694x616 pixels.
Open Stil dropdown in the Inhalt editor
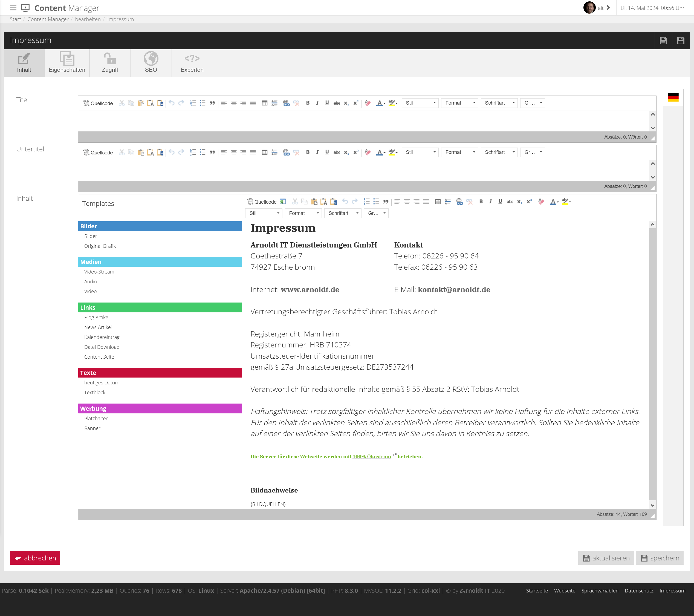(264, 213)
